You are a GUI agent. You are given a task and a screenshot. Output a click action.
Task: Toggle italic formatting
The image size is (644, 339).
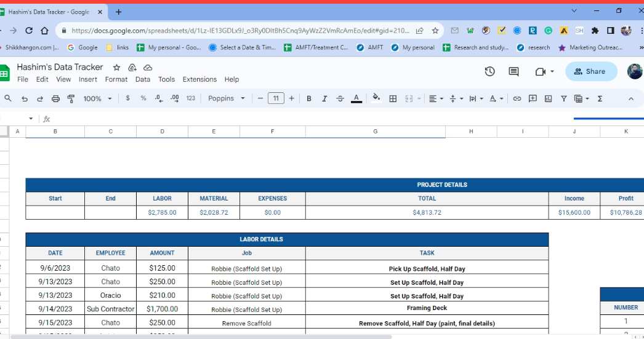click(324, 98)
